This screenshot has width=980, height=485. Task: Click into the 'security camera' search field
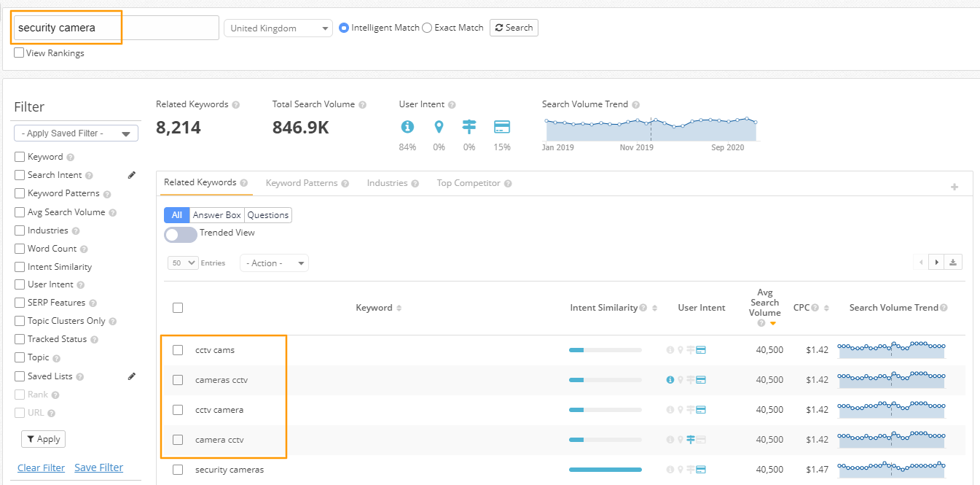(x=115, y=28)
